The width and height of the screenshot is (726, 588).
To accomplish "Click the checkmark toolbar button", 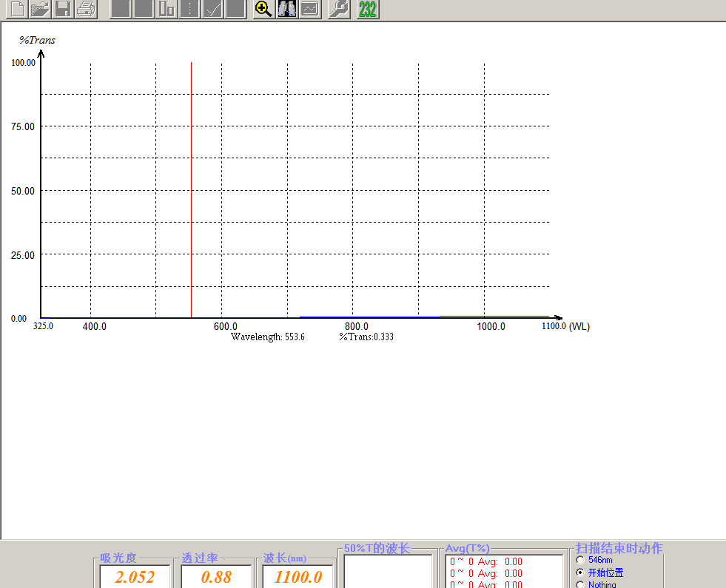I will (212, 9).
